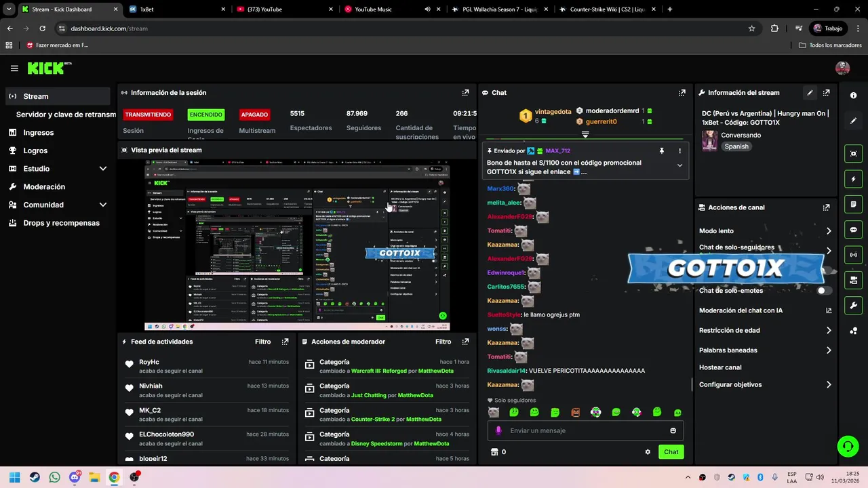The width and height of the screenshot is (868, 488).
Task: Pop out the Información del stream panel
Action: [826, 93]
